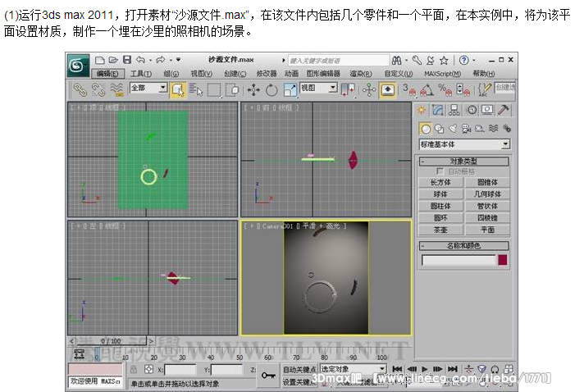Viewport: 575px width, 392px height.
Task: Enable the 自动栅格 checkbox
Action: (x=440, y=171)
